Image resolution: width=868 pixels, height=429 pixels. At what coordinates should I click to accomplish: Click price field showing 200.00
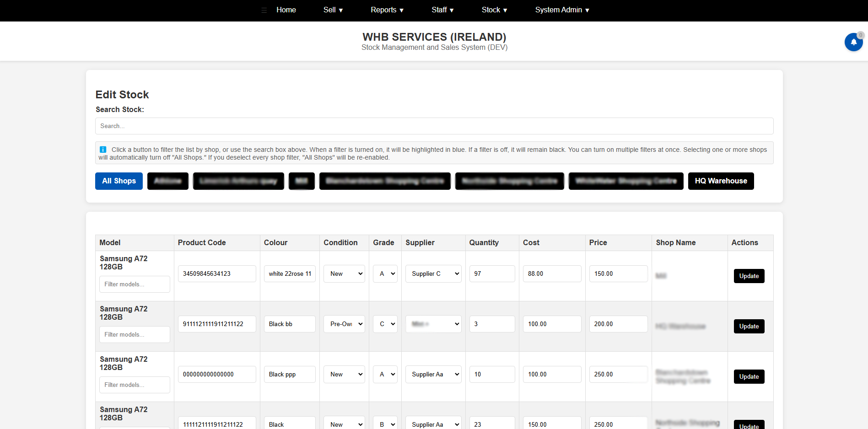(619, 324)
